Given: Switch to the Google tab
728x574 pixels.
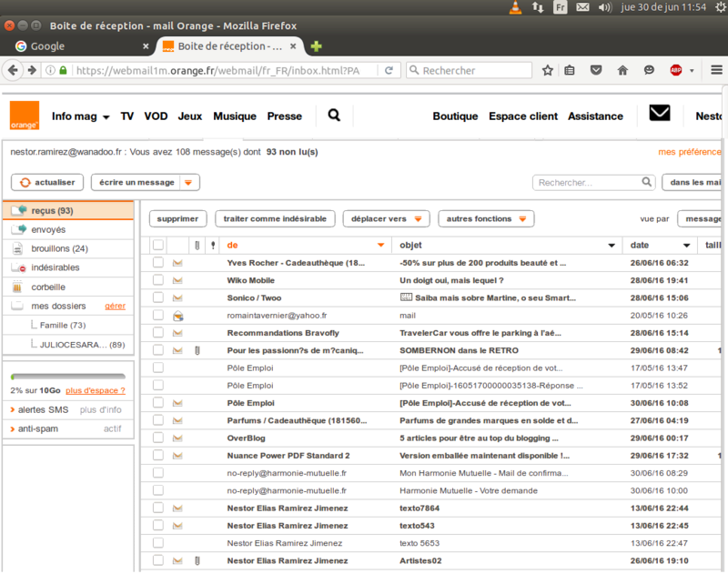Looking at the screenshot, I should [x=81, y=46].
